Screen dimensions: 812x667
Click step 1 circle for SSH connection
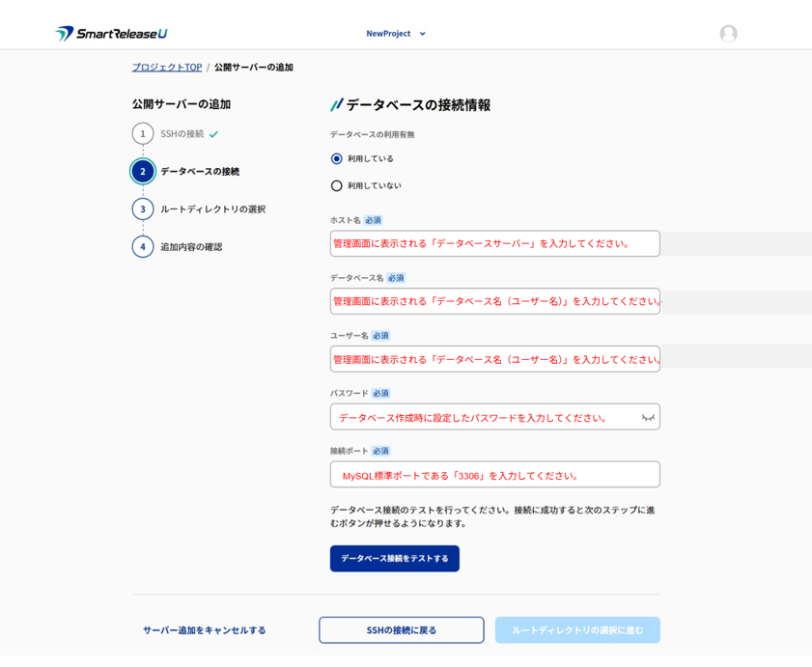pyautogui.click(x=143, y=133)
